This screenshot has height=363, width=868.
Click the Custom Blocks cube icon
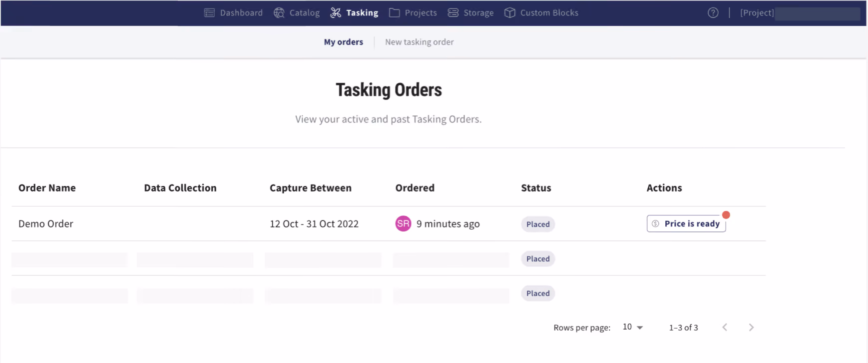[x=509, y=13]
